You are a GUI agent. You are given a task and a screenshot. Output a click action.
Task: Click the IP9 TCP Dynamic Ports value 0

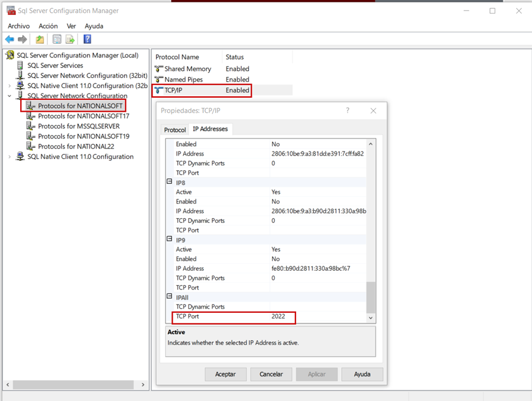click(x=273, y=278)
